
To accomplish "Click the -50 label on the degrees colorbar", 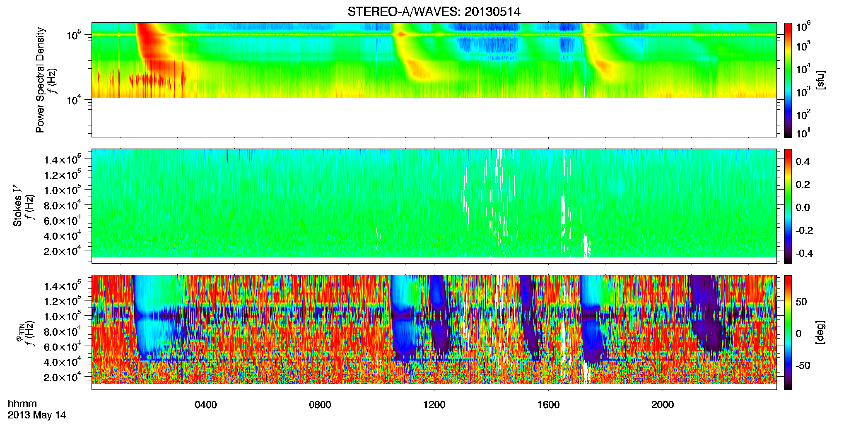I will (x=803, y=366).
